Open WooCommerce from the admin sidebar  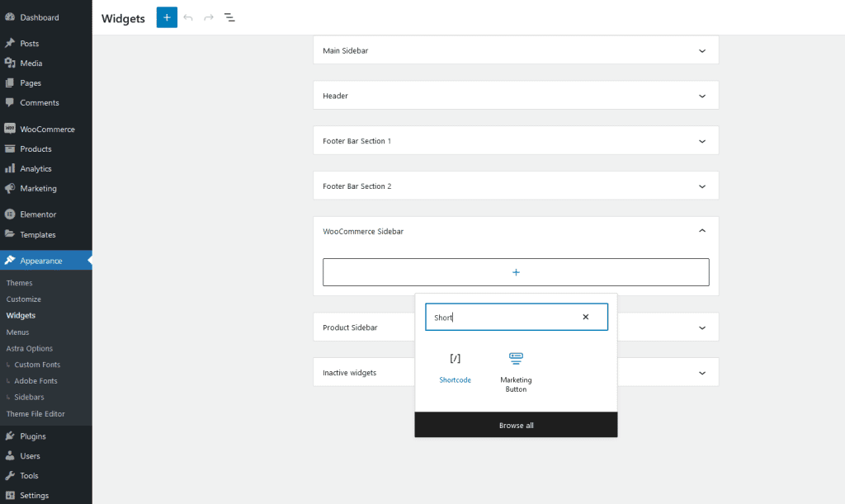(47, 130)
